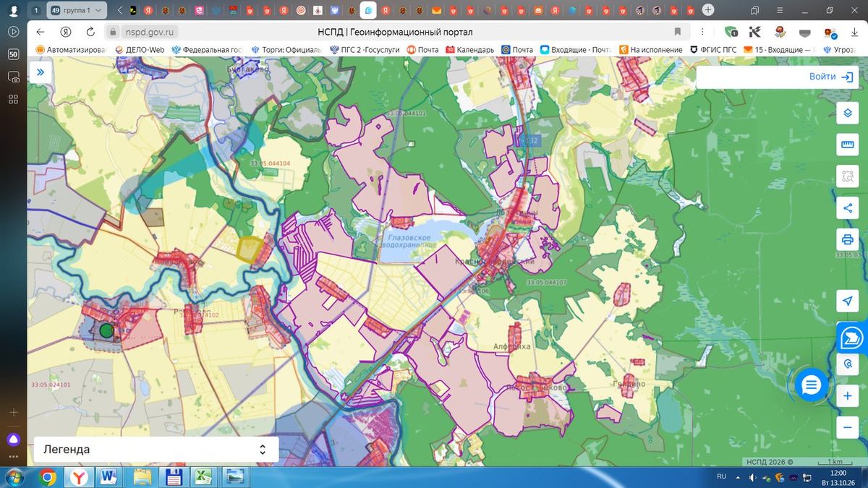Click the Войти login button
The height and width of the screenshot is (488, 868).
[x=831, y=77]
